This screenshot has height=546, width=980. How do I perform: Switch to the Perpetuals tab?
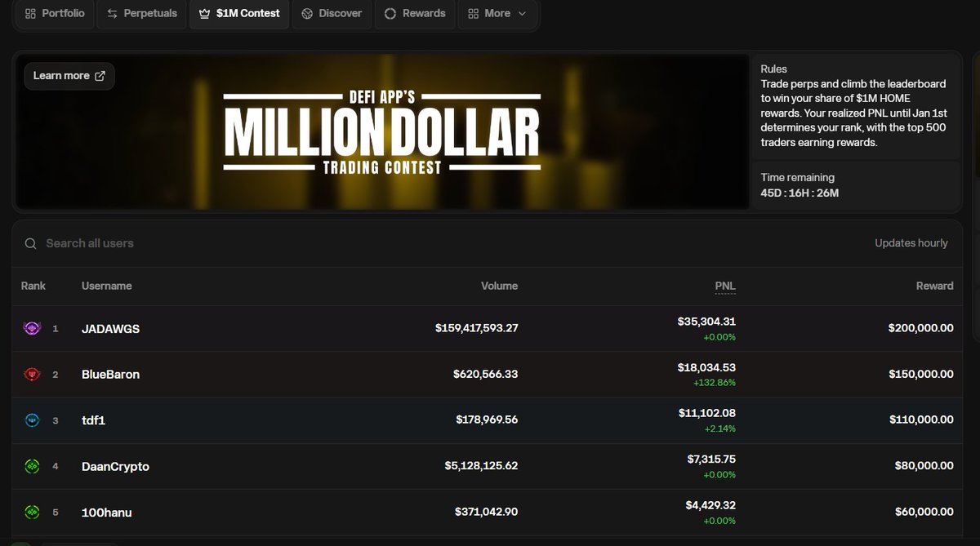click(142, 14)
